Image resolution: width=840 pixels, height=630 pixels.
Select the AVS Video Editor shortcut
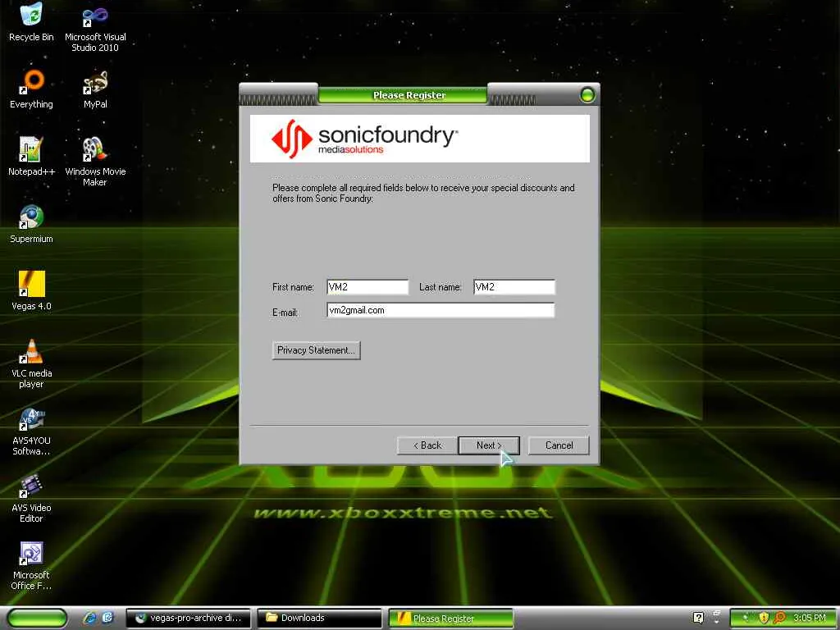(31, 498)
